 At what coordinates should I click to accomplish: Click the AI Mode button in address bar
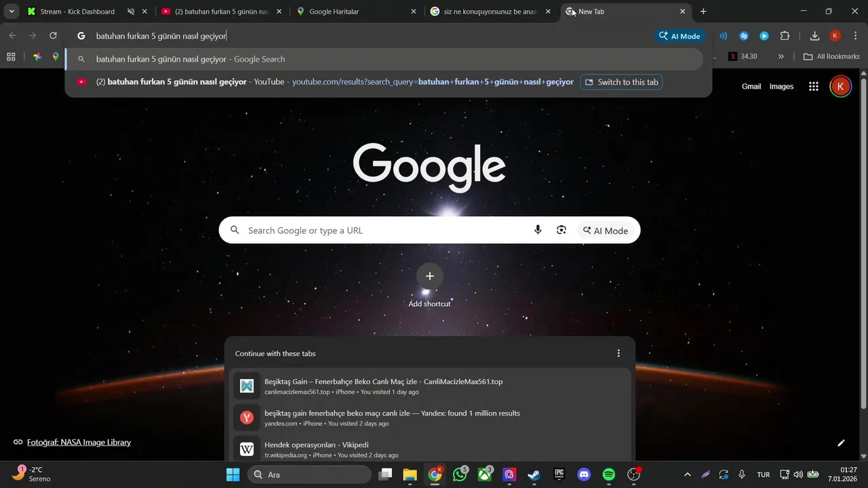click(x=679, y=36)
